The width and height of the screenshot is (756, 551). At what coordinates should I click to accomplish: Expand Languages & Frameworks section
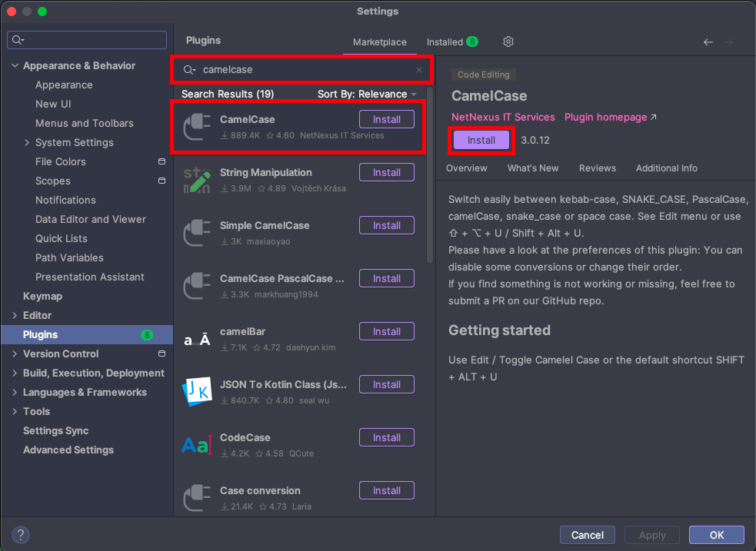coord(15,393)
